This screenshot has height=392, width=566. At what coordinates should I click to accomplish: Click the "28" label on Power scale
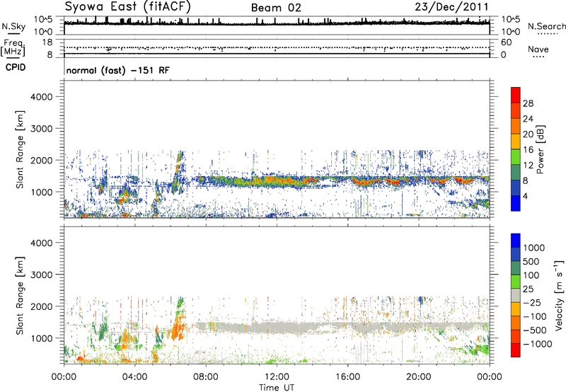pos(528,103)
